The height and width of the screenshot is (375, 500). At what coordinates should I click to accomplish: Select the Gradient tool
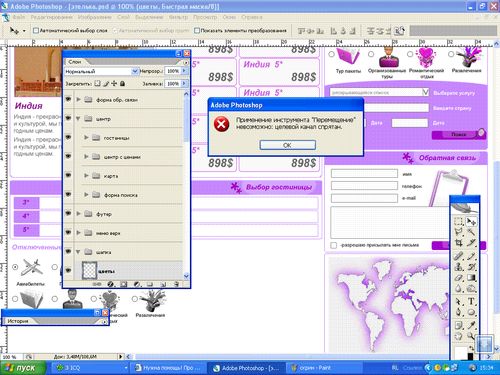point(471,278)
